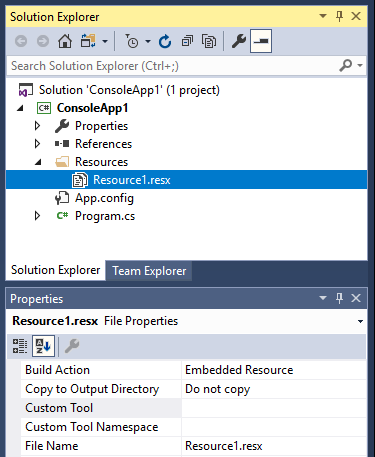Image resolution: width=375 pixels, height=457 pixels.
Task: Click the Property Pages wrench icon
Action: [72, 346]
